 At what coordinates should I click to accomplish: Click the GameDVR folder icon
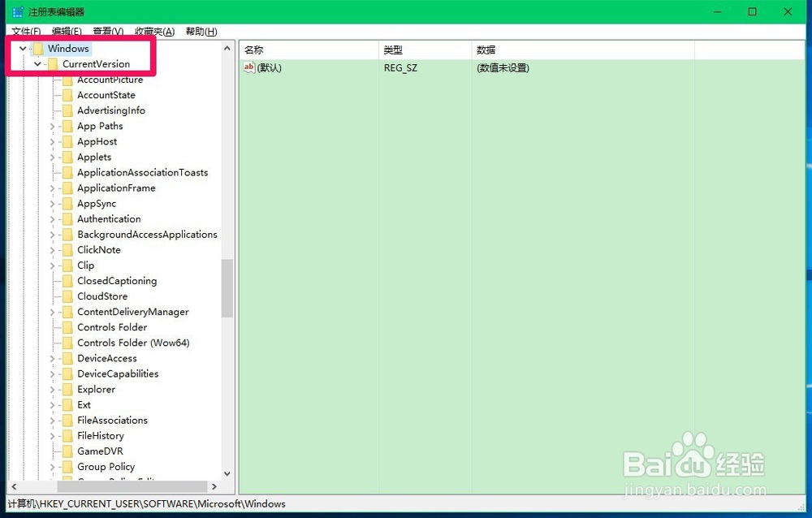[x=67, y=451]
